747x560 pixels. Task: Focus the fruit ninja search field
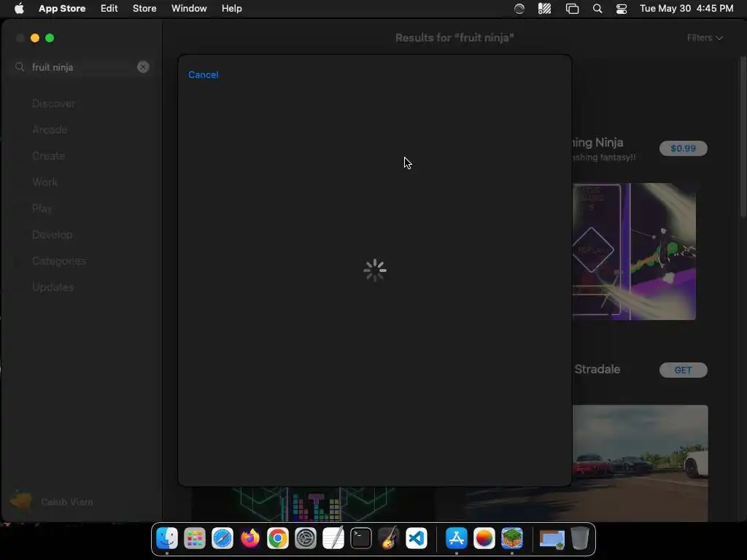tap(82, 67)
